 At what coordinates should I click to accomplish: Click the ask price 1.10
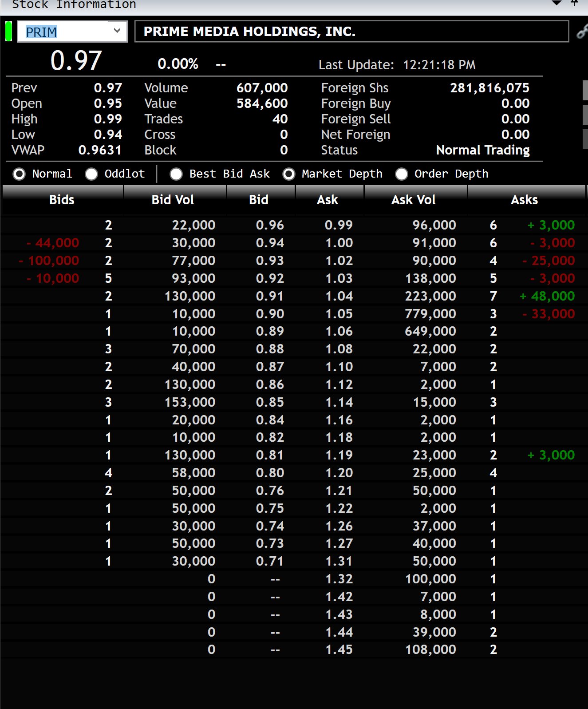click(339, 367)
